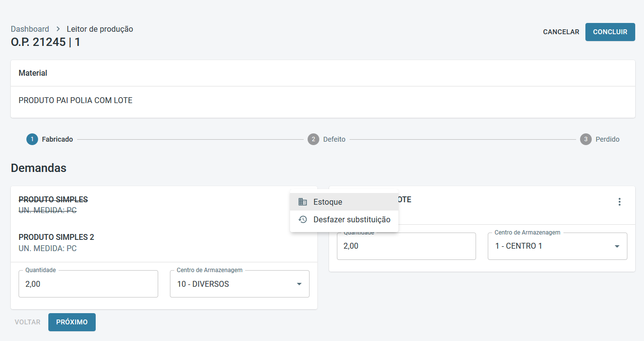This screenshot has width=644, height=341.
Task: Click the Leitor de produção breadcrumb
Action: pyautogui.click(x=100, y=29)
